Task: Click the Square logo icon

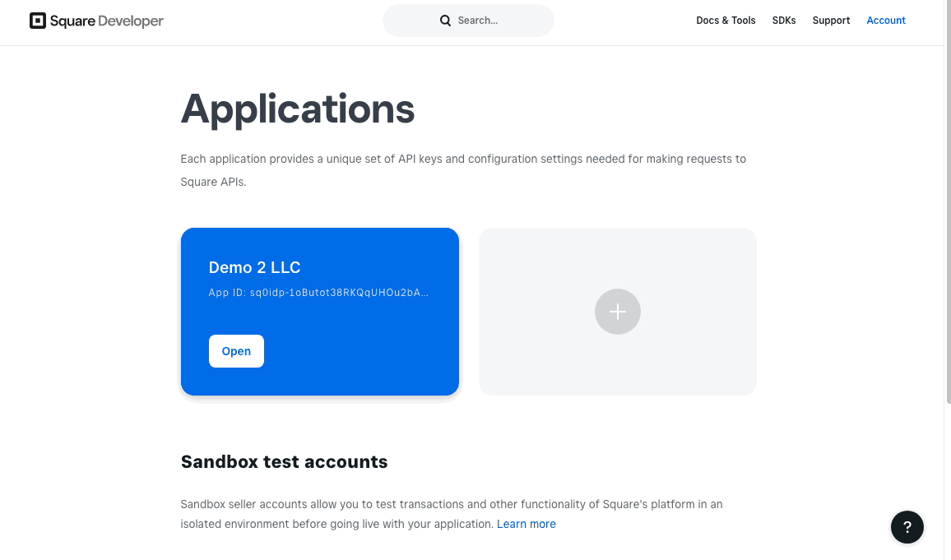Action: 38,21
